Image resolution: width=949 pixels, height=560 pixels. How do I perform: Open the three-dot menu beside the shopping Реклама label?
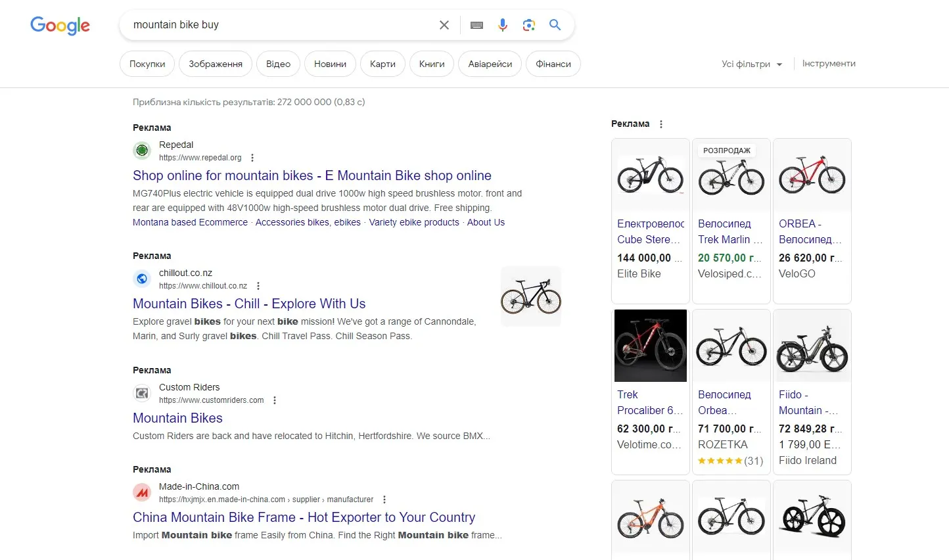(661, 124)
